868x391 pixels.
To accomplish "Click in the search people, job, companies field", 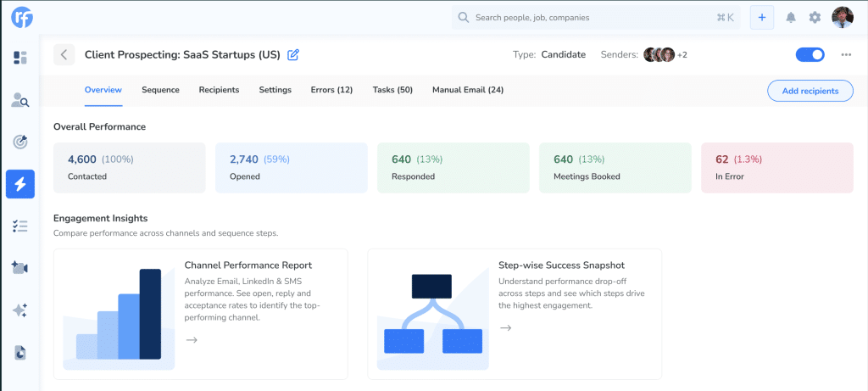I will [x=596, y=18].
